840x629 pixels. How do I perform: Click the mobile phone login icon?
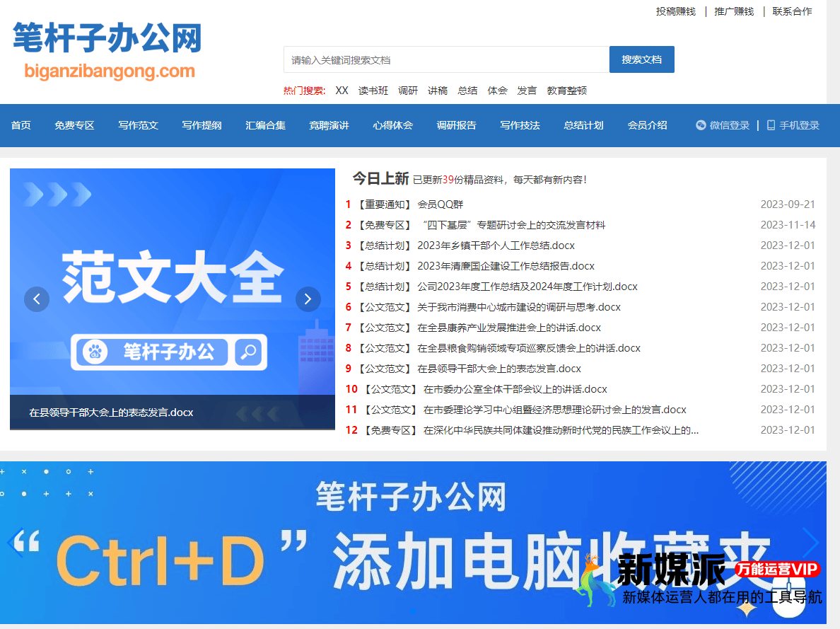[771, 125]
